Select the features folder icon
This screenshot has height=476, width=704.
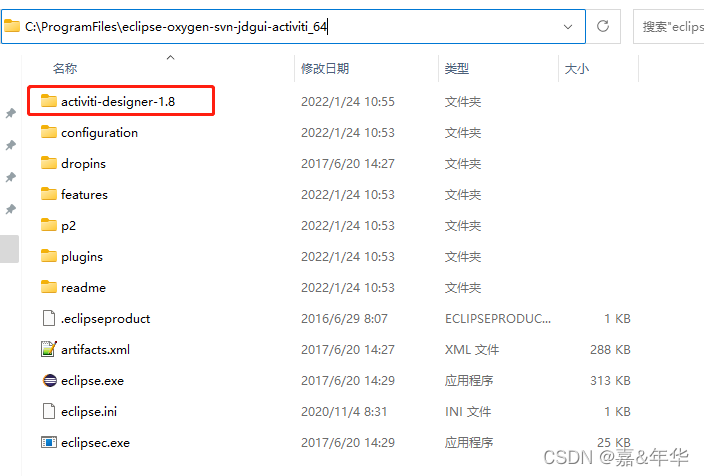point(48,194)
